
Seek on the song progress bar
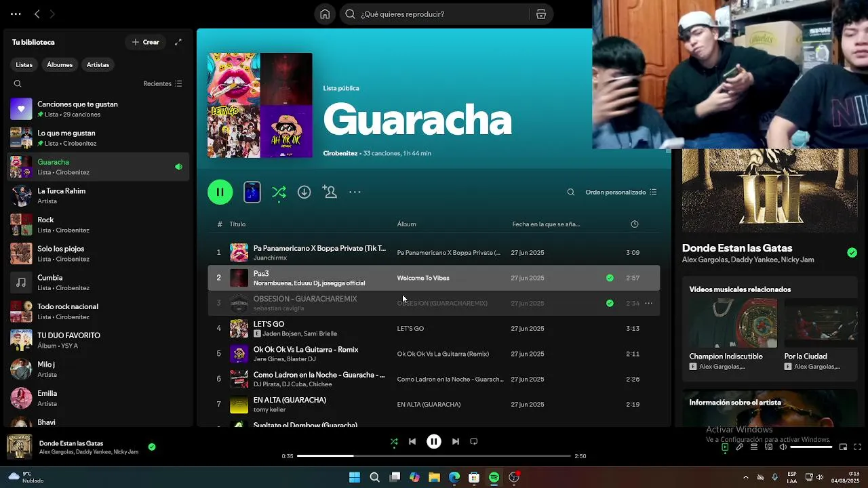(434, 456)
